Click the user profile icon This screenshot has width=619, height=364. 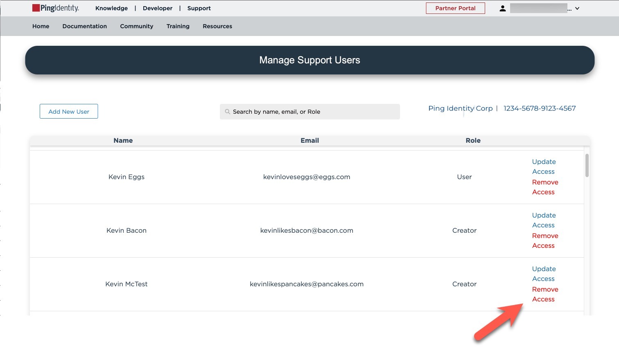503,8
